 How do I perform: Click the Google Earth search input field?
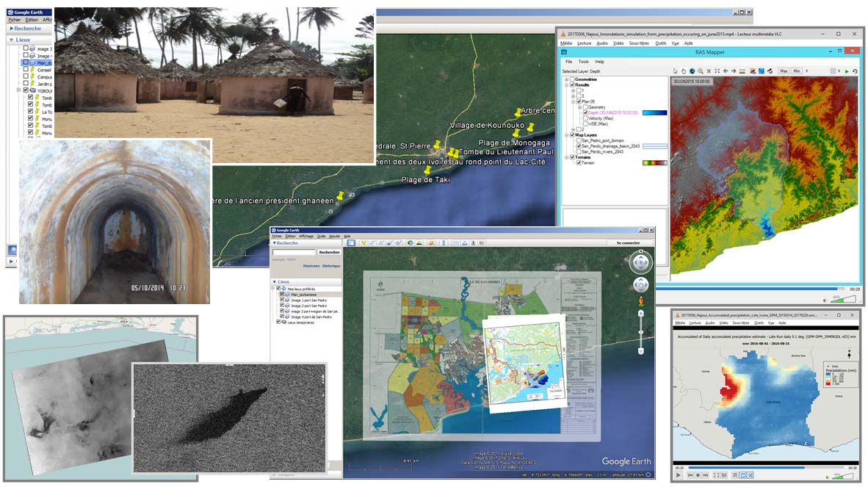coord(294,253)
